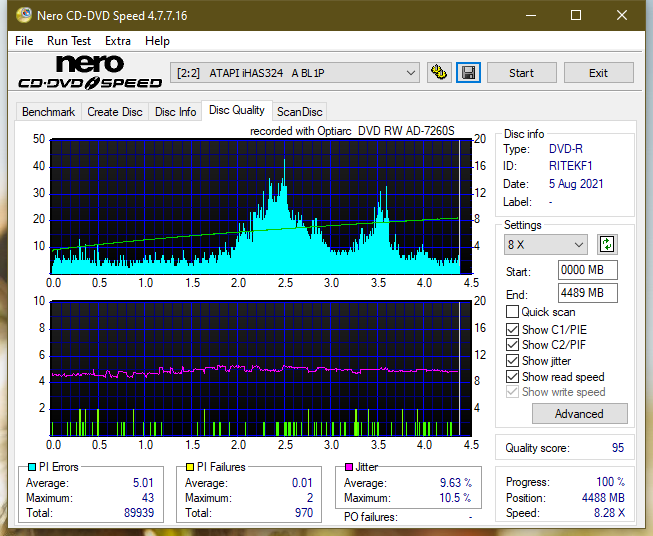The image size is (653, 536).
Task: Click the Start position 0000 MB field
Action: (587, 270)
